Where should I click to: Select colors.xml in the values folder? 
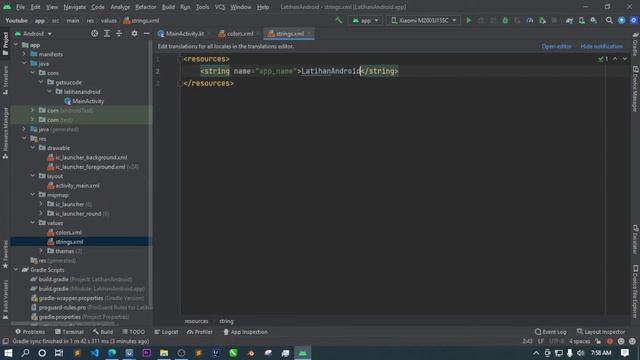point(68,233)
